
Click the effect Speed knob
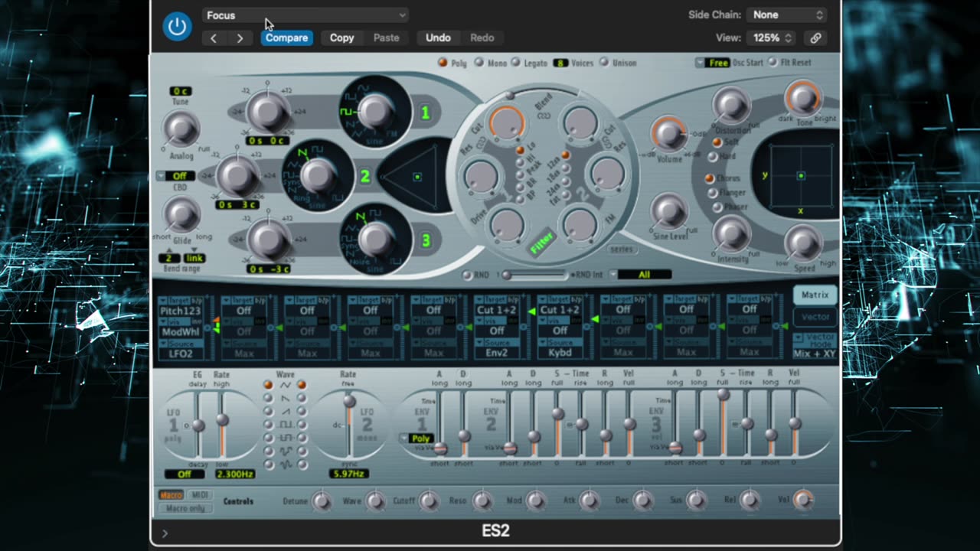[802, 242]
